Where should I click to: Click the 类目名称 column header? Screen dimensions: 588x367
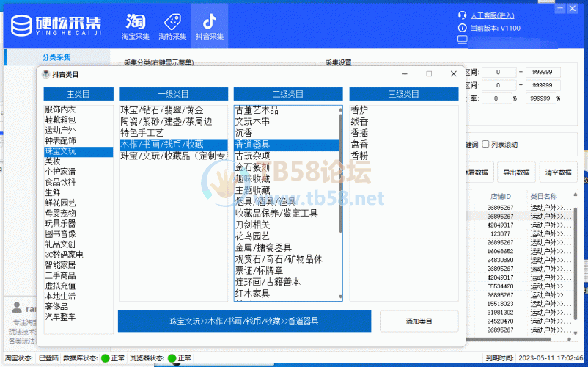pyautogui.click(x=543, y=196)
